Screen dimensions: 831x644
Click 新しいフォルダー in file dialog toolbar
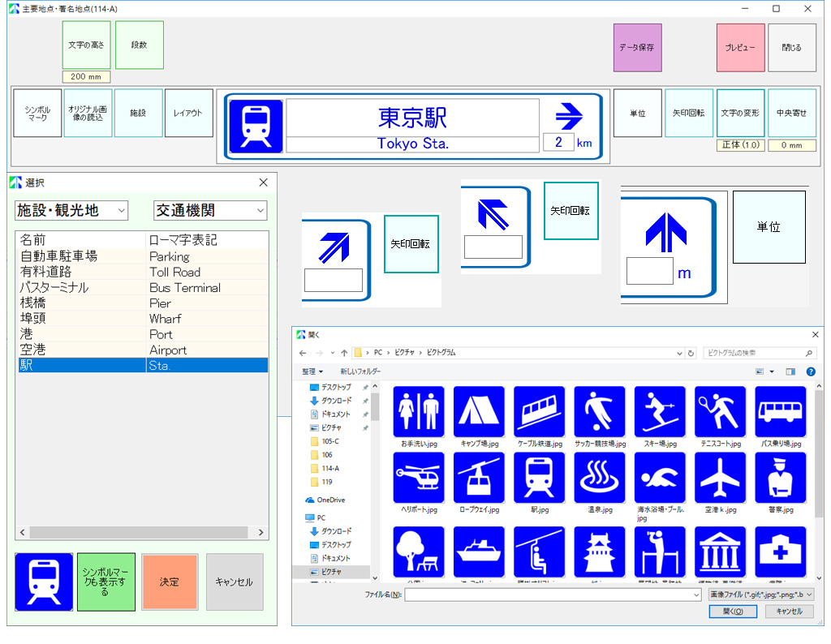pyautogui.click(x=360, y=371)
